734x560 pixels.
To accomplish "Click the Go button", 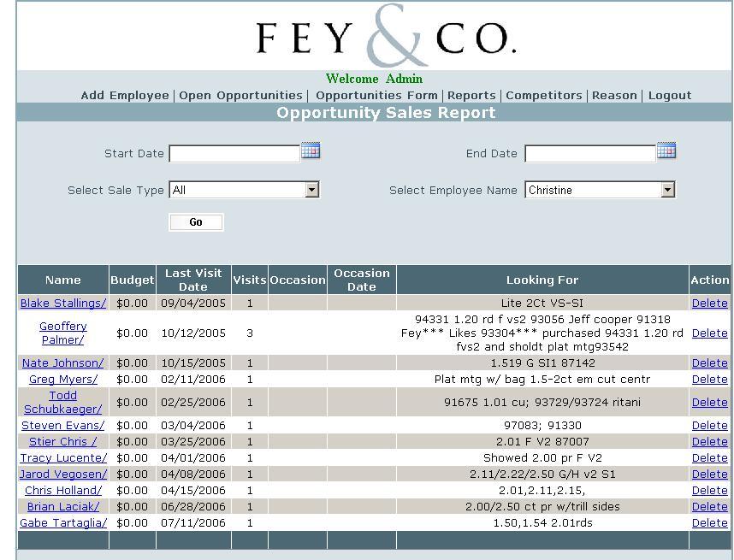I will click(x=196, y=222).
